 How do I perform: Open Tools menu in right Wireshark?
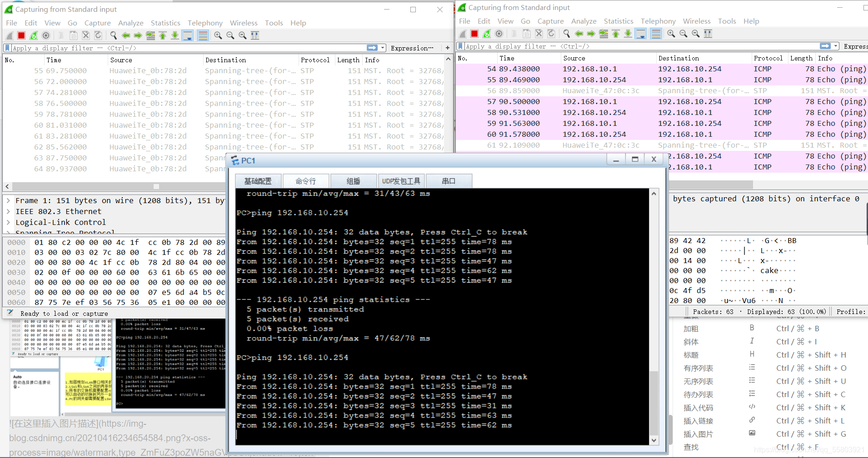click(727, 21)
